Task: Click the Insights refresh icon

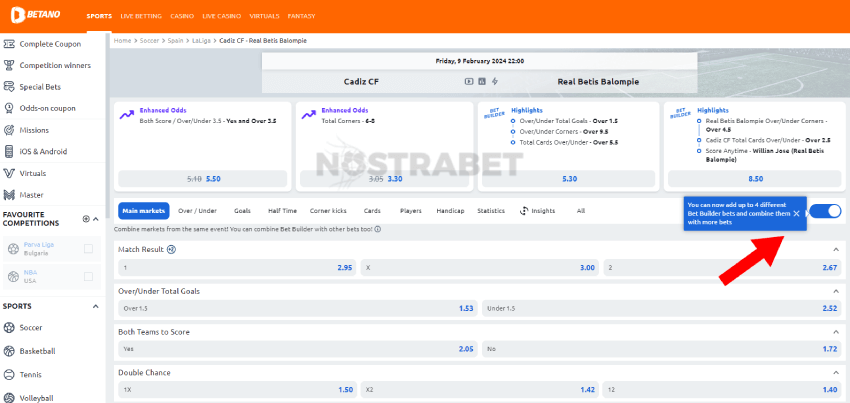Action: pyautogui.click(x=524, y=211)
